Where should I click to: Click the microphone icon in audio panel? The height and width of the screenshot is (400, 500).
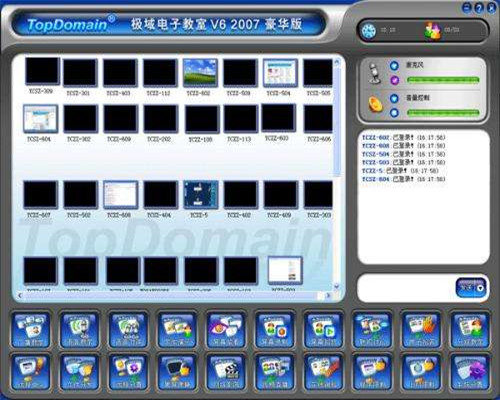[375, 73]
